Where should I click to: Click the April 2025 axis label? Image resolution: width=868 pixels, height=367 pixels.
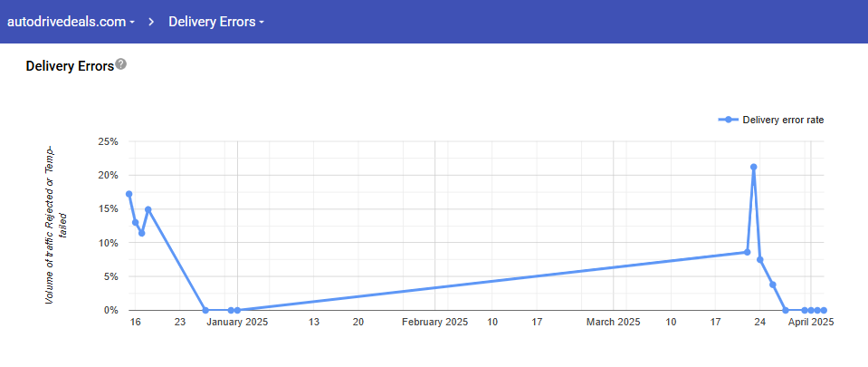[x=810, y=322]
